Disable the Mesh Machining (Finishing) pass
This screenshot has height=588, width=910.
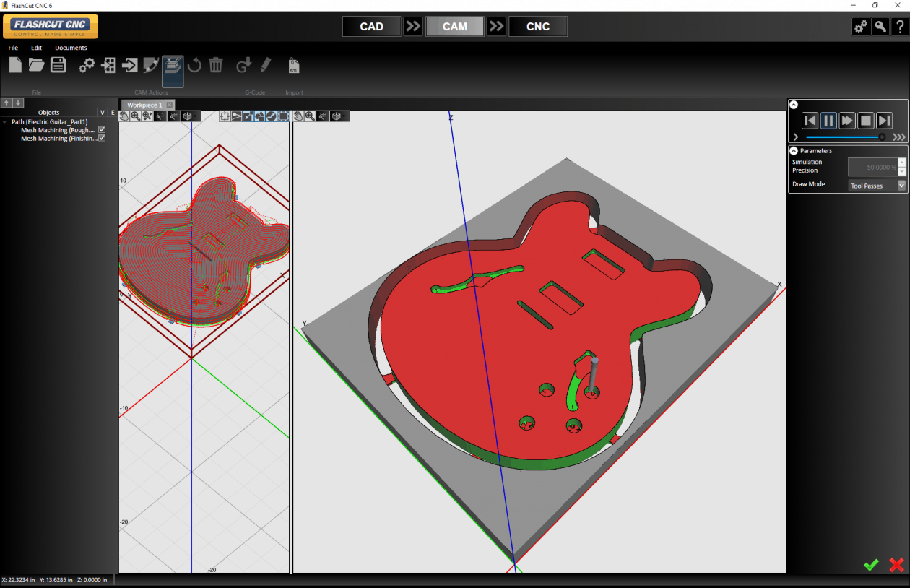102,138
